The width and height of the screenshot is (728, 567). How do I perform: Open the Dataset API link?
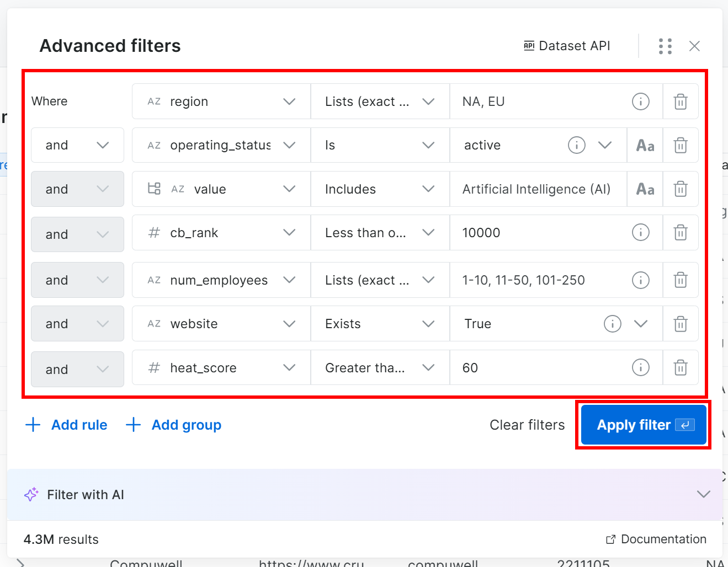click(x=567, y=46)
